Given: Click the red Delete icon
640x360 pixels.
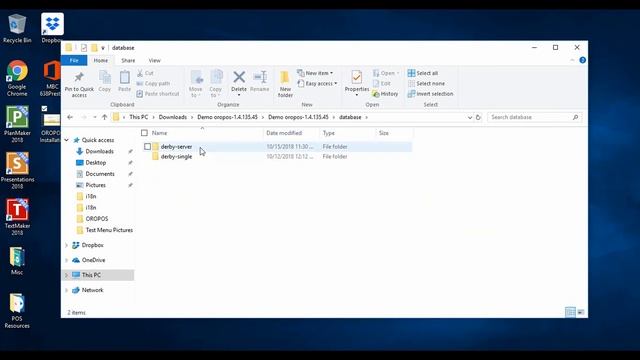Looking at the screenshot, I should pos(239,77).
